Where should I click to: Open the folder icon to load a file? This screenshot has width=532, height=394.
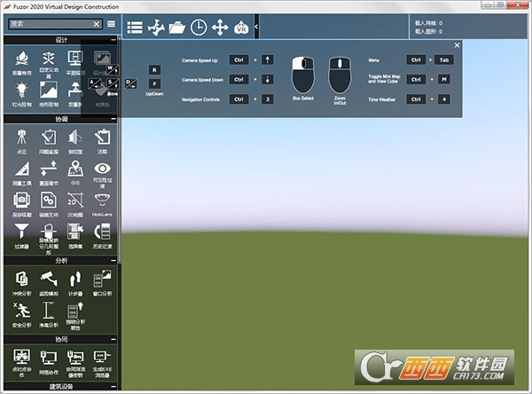coord(177,28)
